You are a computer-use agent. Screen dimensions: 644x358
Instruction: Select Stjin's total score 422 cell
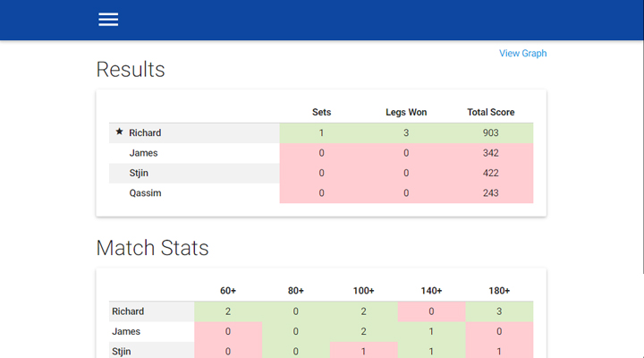tap(490, 173)
